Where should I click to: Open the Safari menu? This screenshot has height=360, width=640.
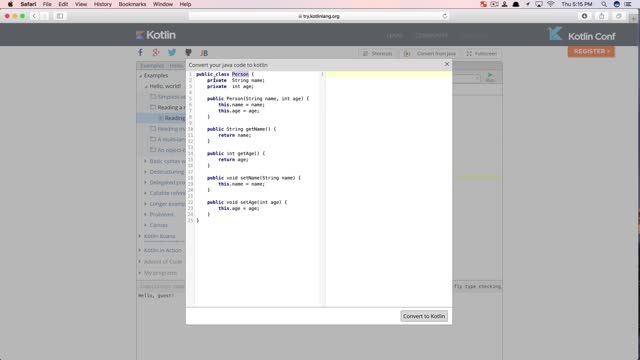click(x=28, y=4)
